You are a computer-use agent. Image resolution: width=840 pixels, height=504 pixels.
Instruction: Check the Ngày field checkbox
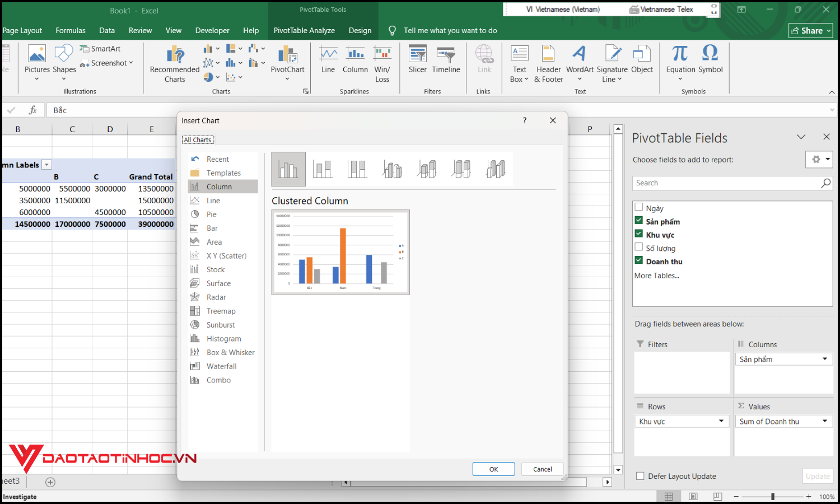tap(638, 207)
